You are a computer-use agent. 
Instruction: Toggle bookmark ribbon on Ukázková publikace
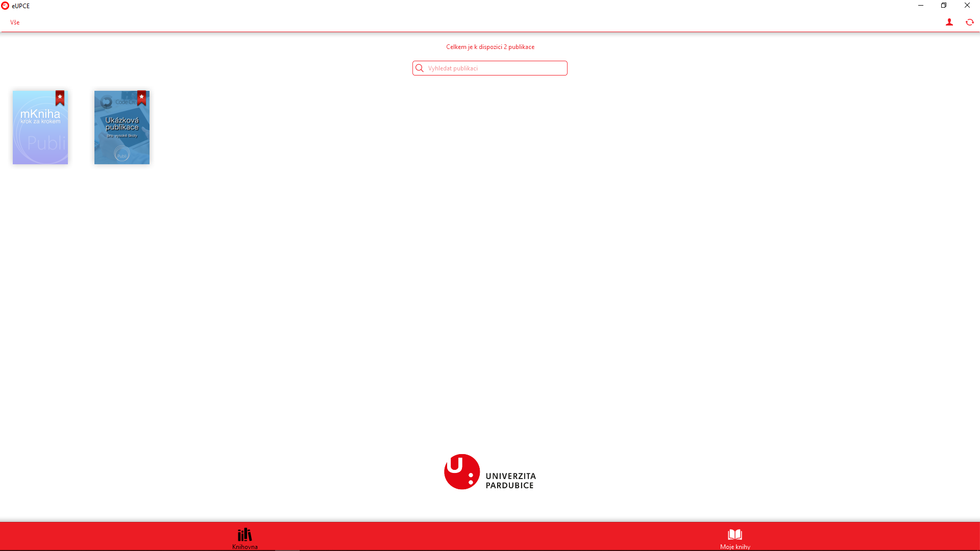(x=141, y=98)
